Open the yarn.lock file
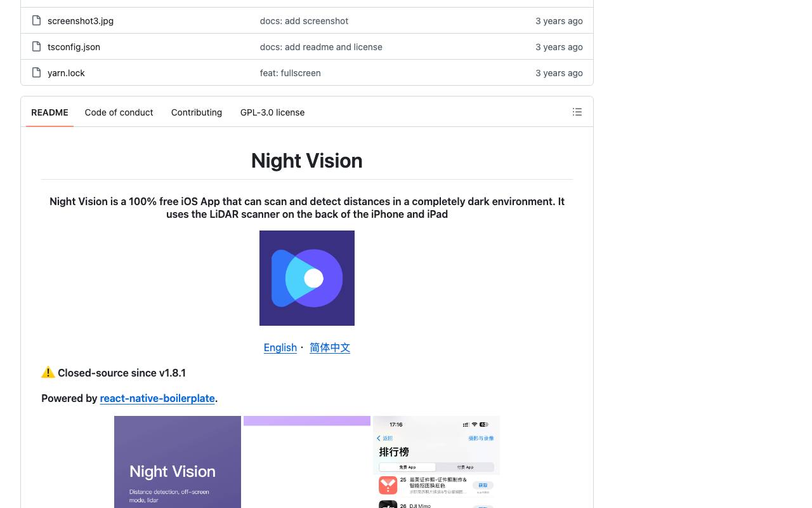 tap(66, 73)
